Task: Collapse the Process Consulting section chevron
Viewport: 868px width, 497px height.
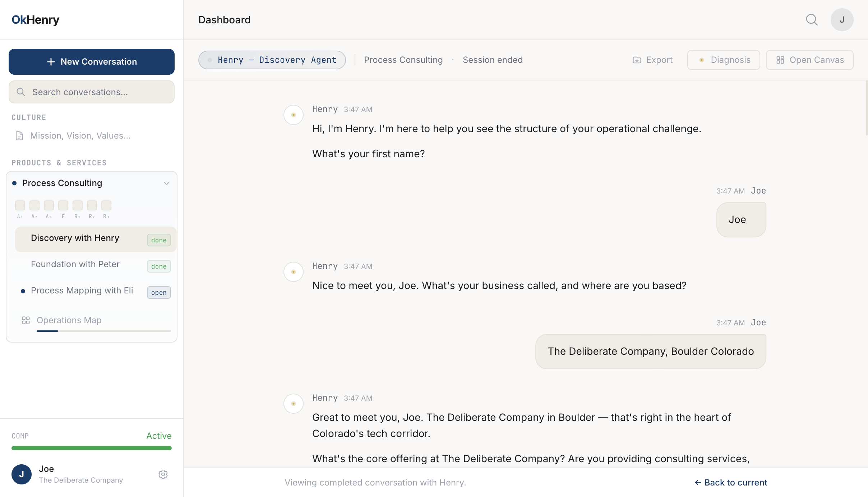Action: pyautogui.click(x=166, y=183)
